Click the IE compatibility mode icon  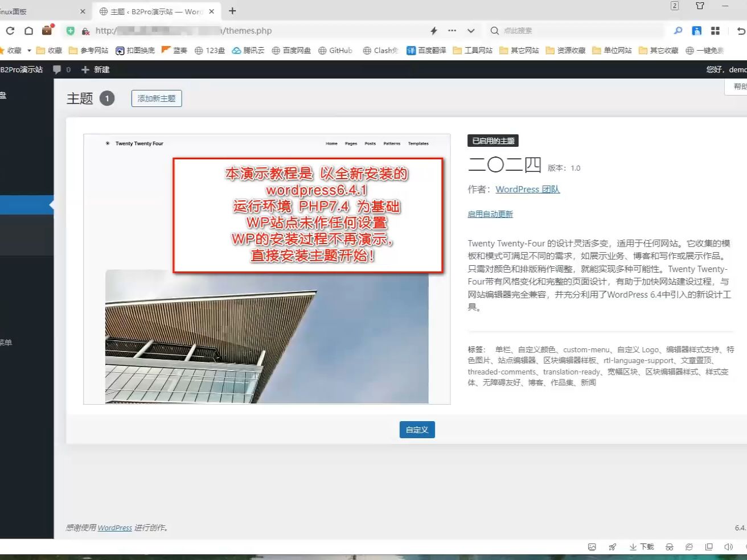click(689, 547)
